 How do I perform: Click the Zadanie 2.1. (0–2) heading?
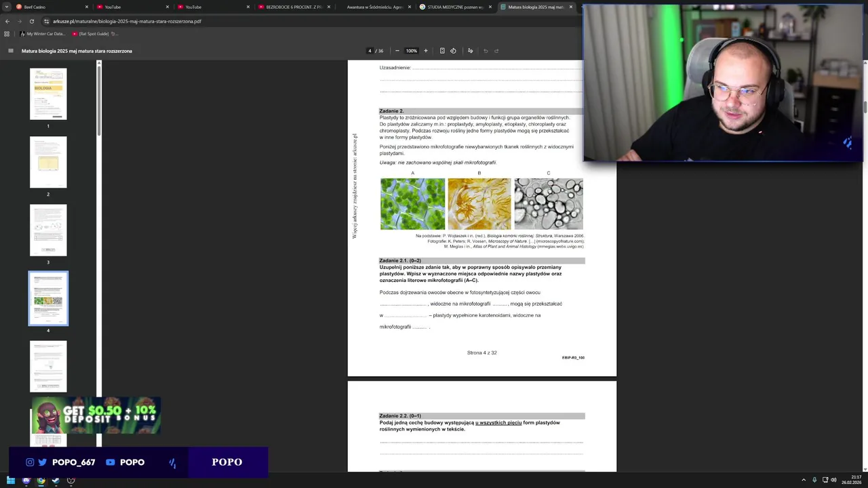pyautogui.click(x=400, y=261)
